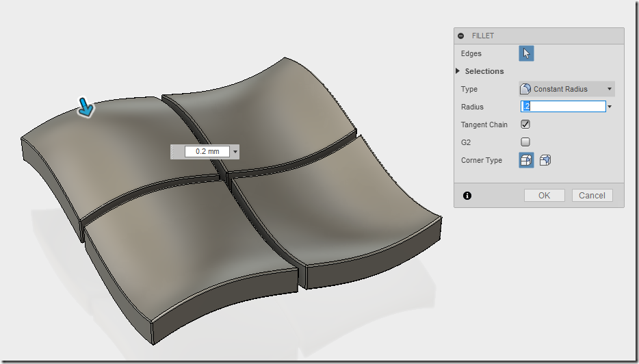Cancel the Fillet command
Image resolution: width=639 pixels, height=364 pixels.
(592, 195)
